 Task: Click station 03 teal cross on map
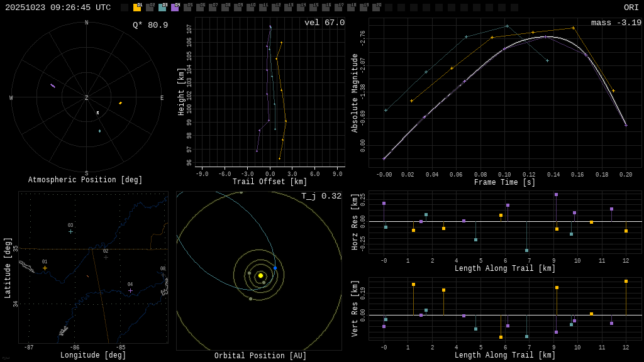70,232
